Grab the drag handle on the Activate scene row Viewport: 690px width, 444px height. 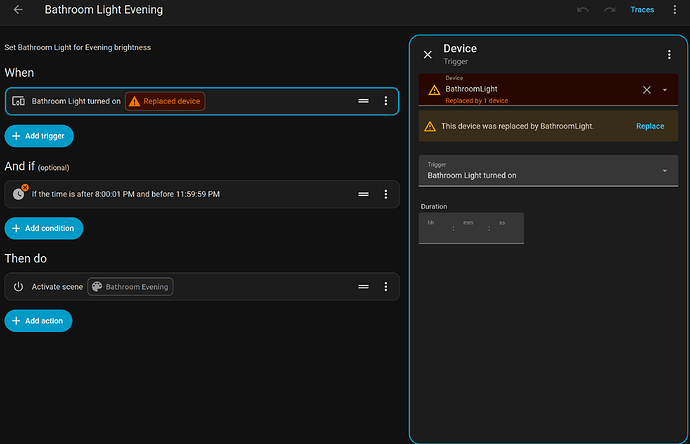(x=363, y=287)
